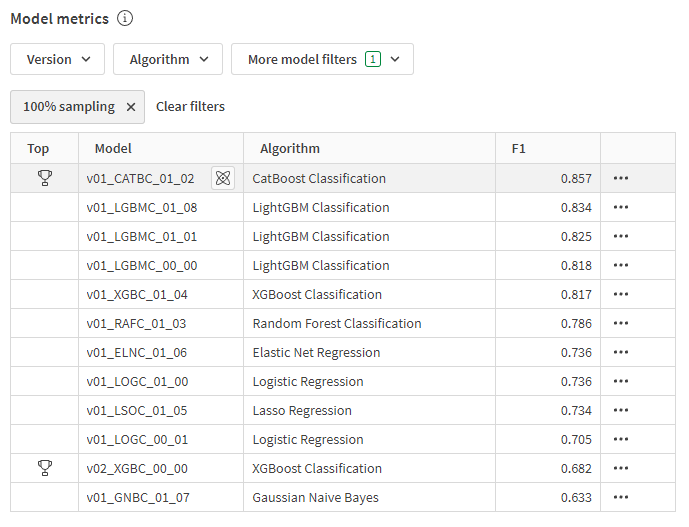Image resolution: width=689 pixels, height=527 pixels.
Task: Click the Algorithm column header
Action: (x=370, y=149)
